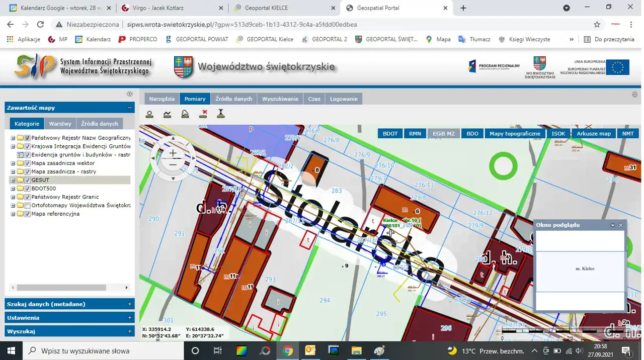Select the line distance measurement tool
This screenshot has width=644, height=360.
pos(167,114)
